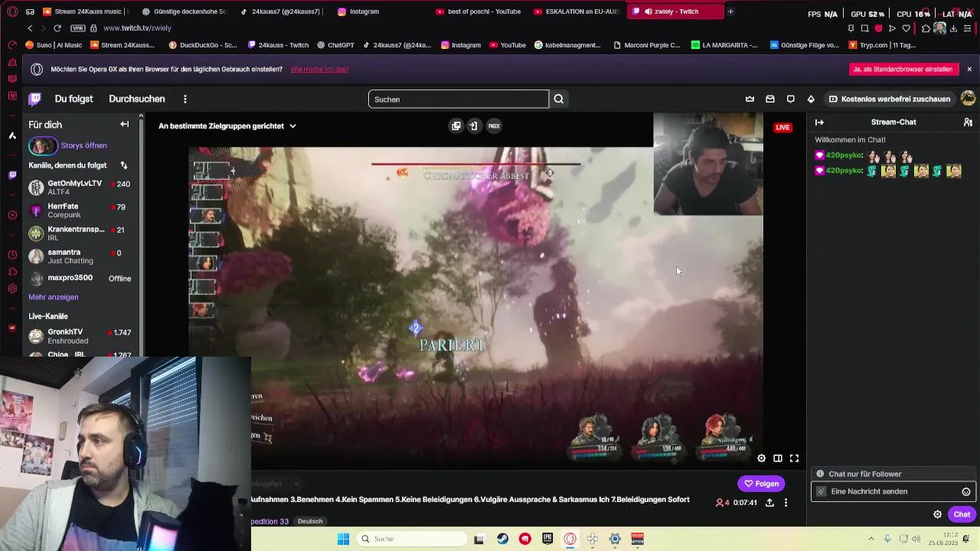
Task: Open the user avatar menu top right
Action: coord(968,99)
